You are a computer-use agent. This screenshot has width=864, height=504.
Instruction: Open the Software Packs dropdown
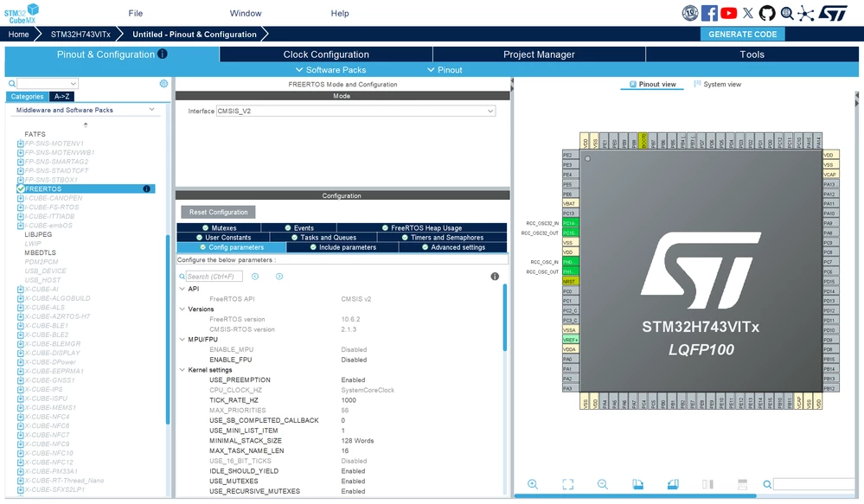tap(330, 70)
